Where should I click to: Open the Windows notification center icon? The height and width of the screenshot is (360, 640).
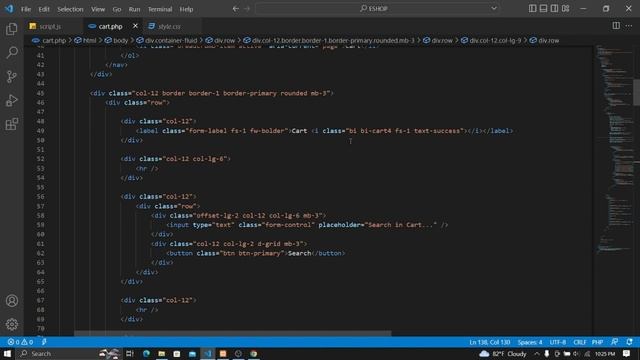click(627, 353)
